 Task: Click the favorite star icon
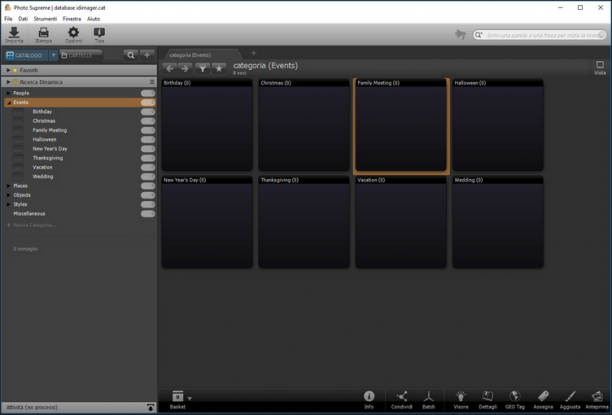pos(219,69)
